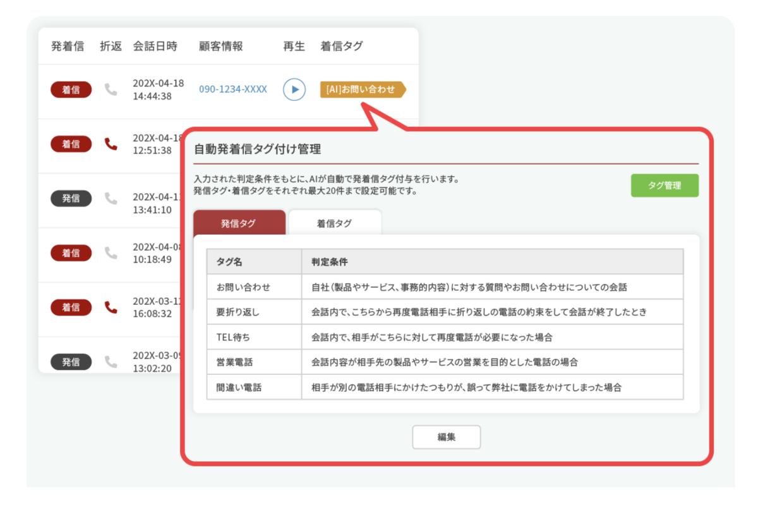Click the 会話日時 column header

pos(155,46)
